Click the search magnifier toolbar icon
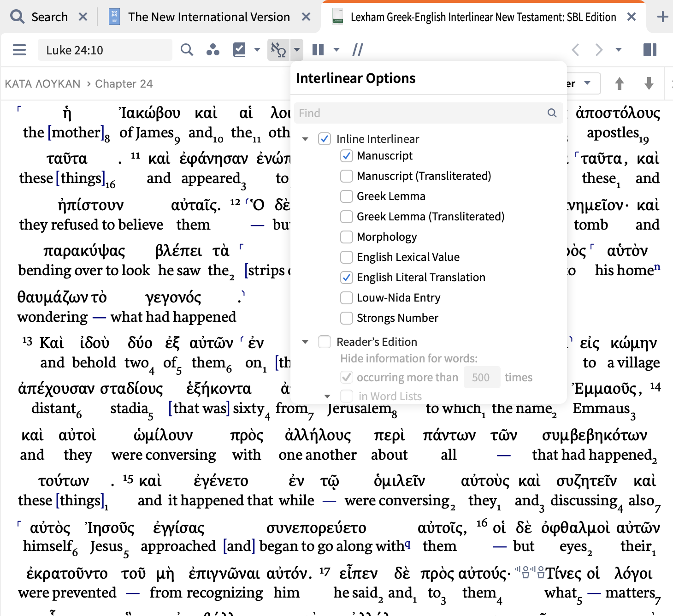This screenshot has width=673, height=616. point(187,50)
